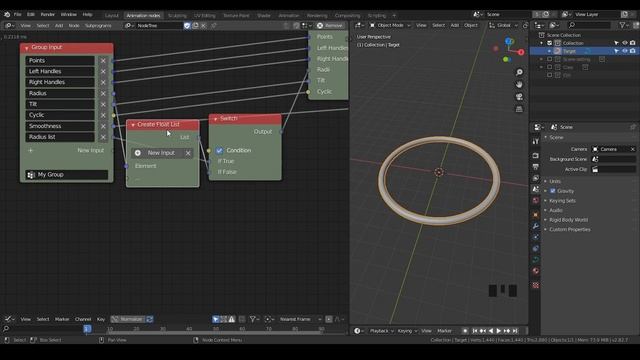Image resolution: width=640 pixels, height=360 pixels.
Task: Collapse the Group Input node
Action: [x=27, y=48]
